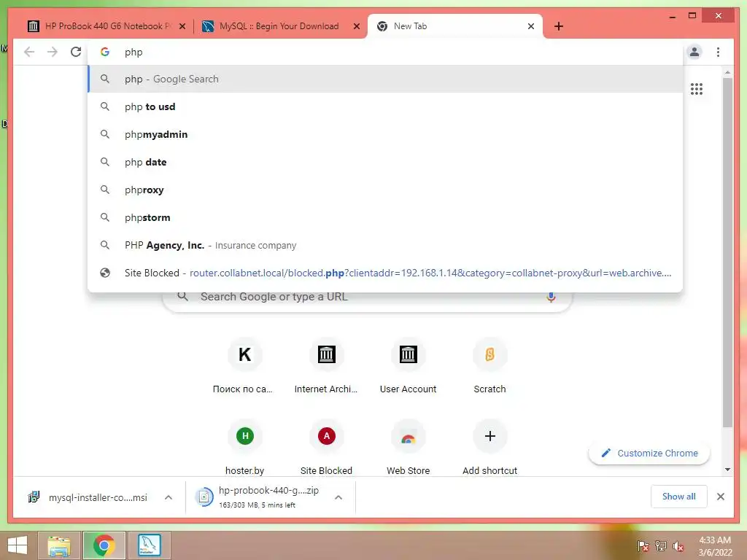Click the Chrome taskbar icon
Viewport: 747px width, 560px height.
[104, 545]
